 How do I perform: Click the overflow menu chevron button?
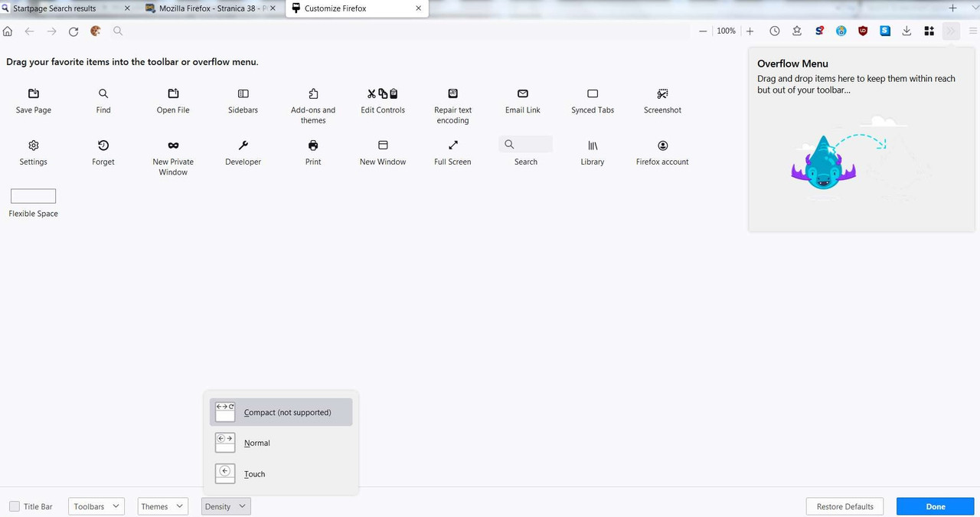click(951, 31)
